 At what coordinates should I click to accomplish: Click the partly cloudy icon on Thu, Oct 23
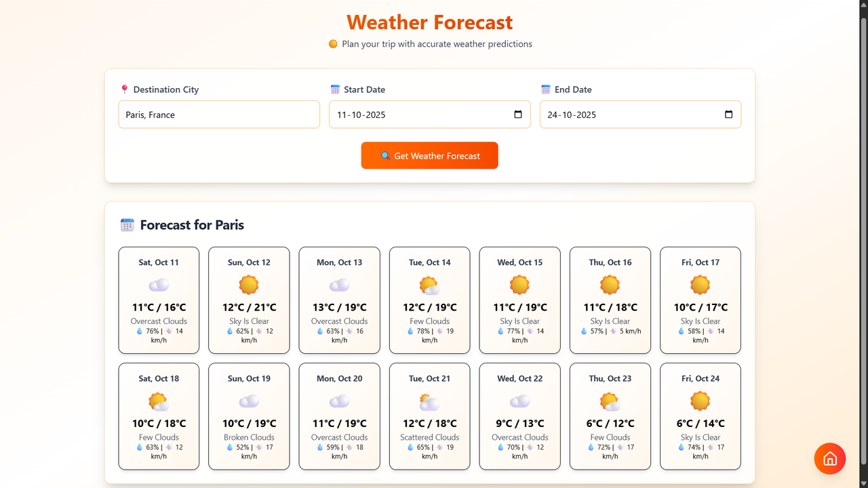tap(610, 401)
